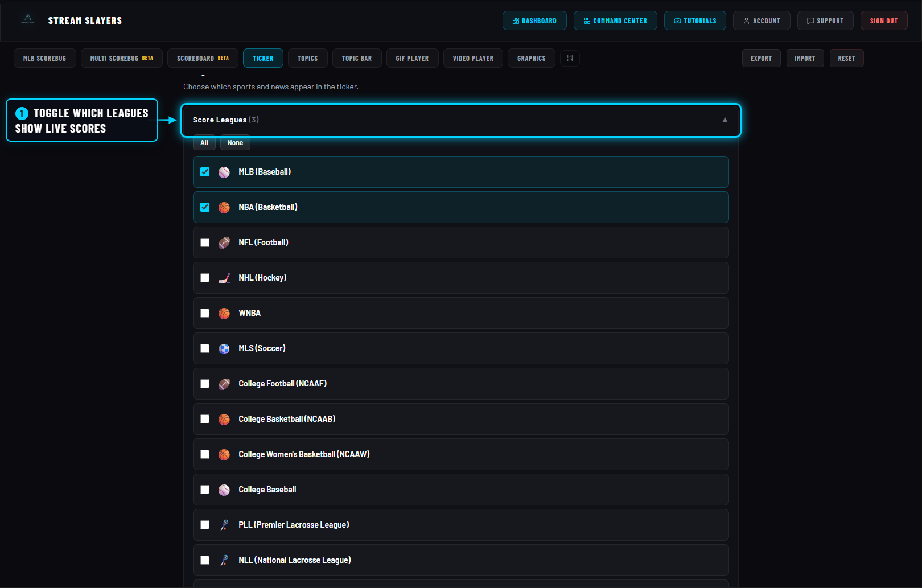Click the lacrosse stick icon beside NLL
The image size is (922, 588).
(x=224, y=560)
